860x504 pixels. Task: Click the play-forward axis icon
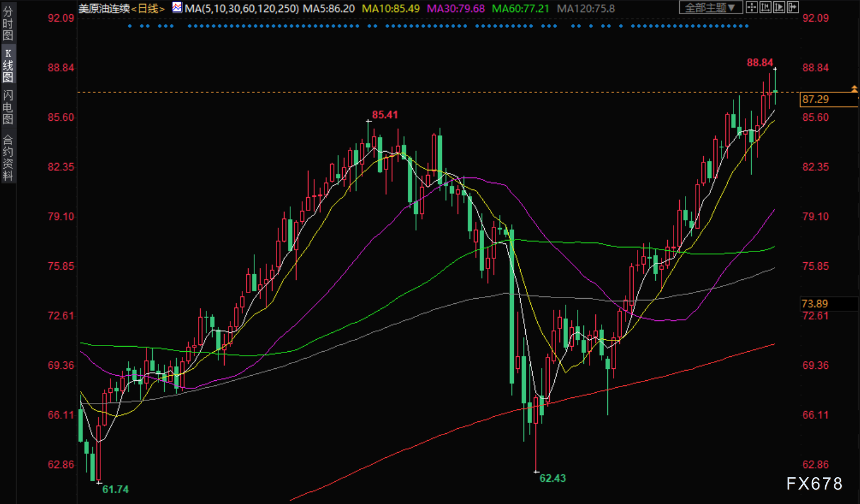(778, 7)
